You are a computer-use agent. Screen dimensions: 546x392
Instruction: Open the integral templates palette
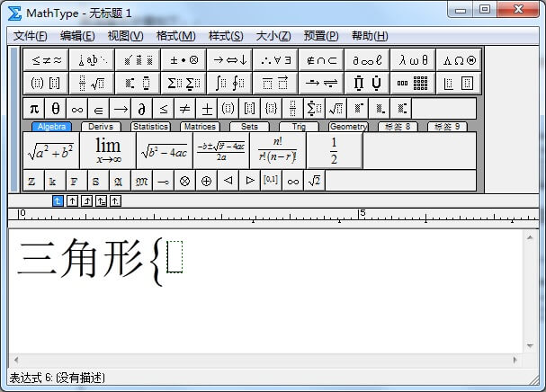pos(229,84)
